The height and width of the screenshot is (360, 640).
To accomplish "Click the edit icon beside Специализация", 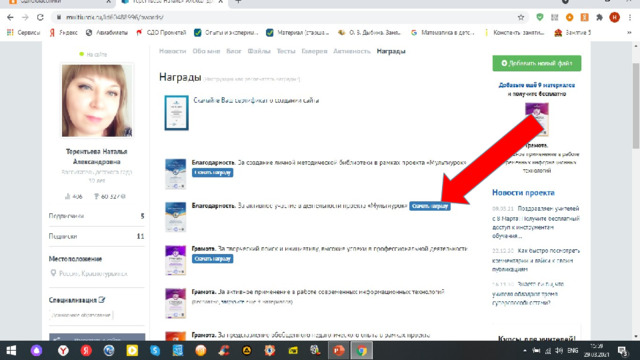I will click(102, 300).
